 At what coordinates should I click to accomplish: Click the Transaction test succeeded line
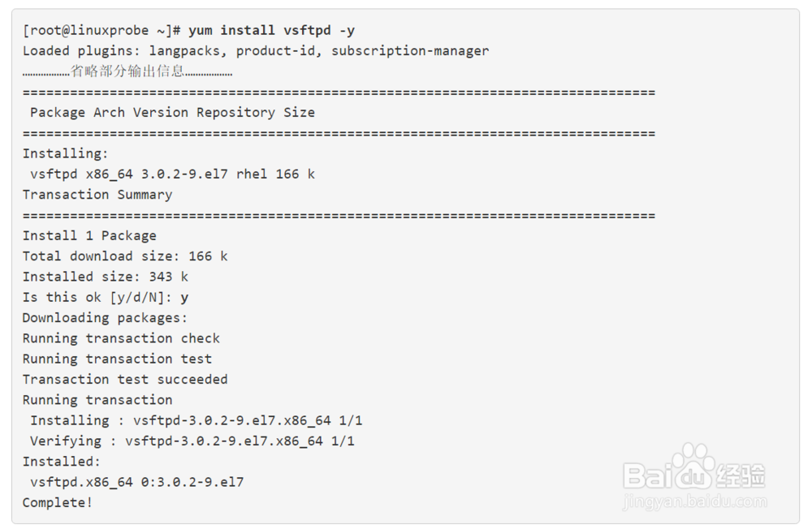coord(125,380)
